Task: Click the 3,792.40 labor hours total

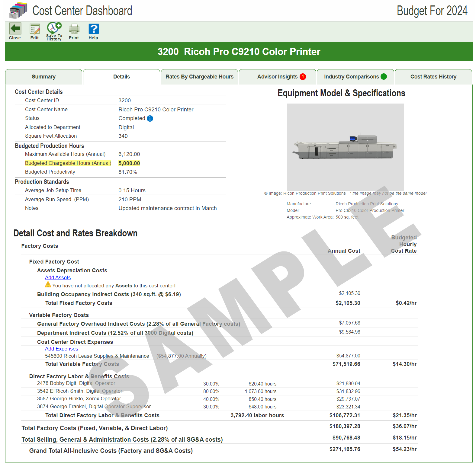Action: click(x=257, y=416)
